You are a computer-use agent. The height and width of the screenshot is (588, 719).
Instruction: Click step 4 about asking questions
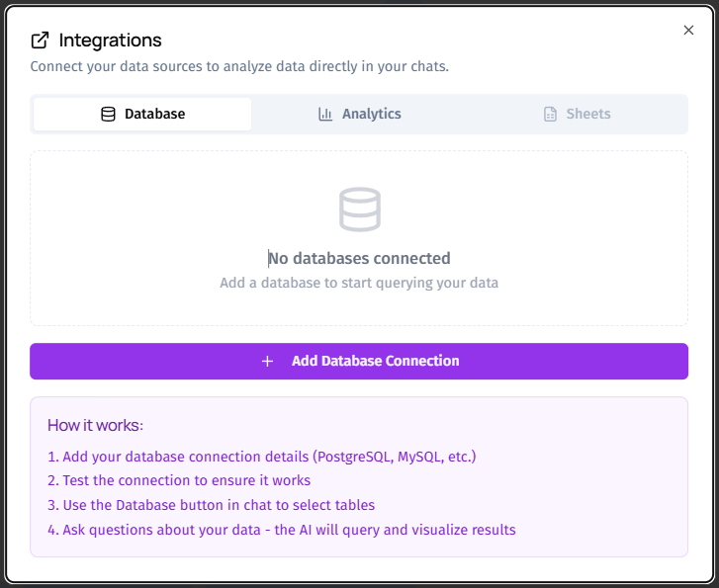pos(282,530)
